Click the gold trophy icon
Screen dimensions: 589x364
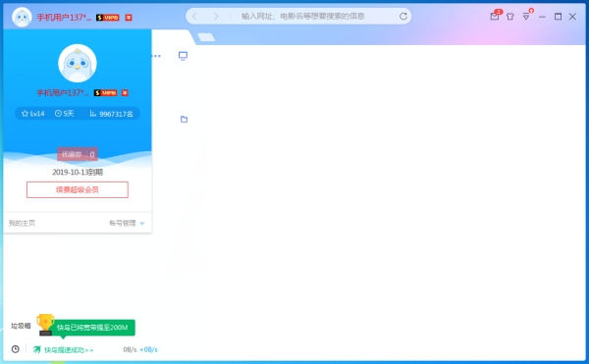click(x=45, y=325)
